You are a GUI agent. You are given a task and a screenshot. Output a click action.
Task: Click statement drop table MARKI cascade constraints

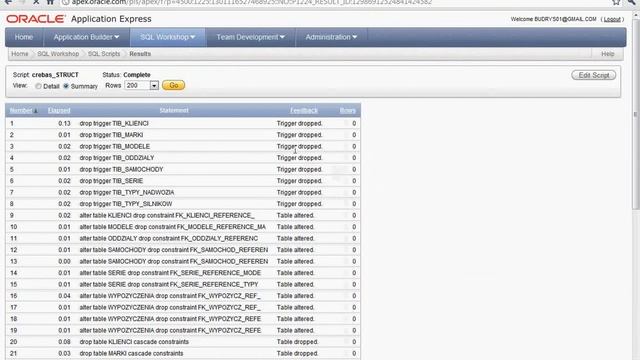[131, 353]
